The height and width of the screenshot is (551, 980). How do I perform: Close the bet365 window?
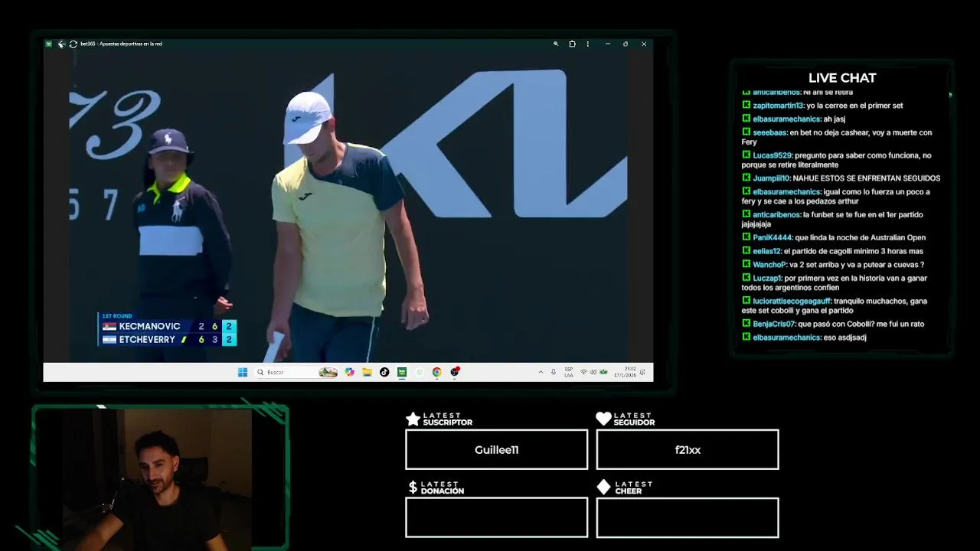[x=644, y=44]
